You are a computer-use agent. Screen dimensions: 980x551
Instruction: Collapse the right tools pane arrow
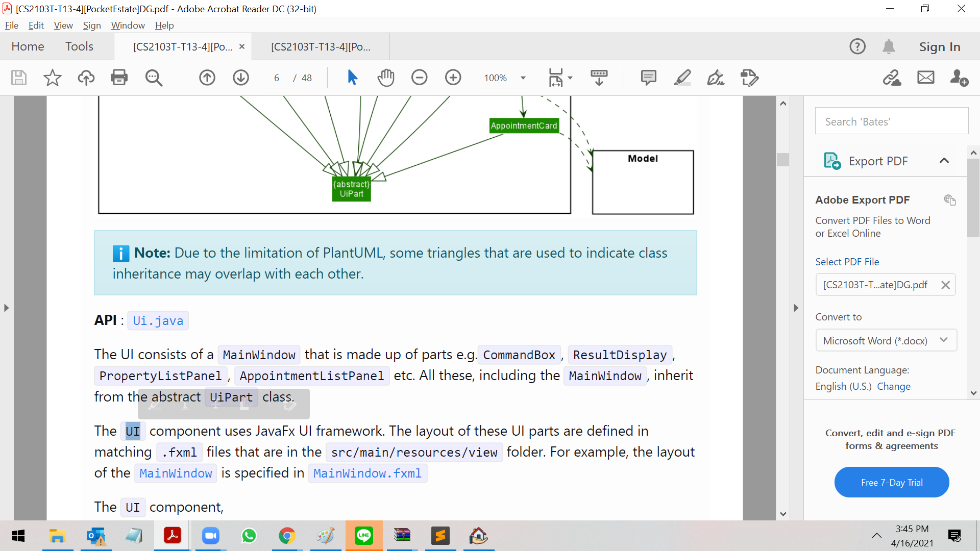(x=796, y=308)
